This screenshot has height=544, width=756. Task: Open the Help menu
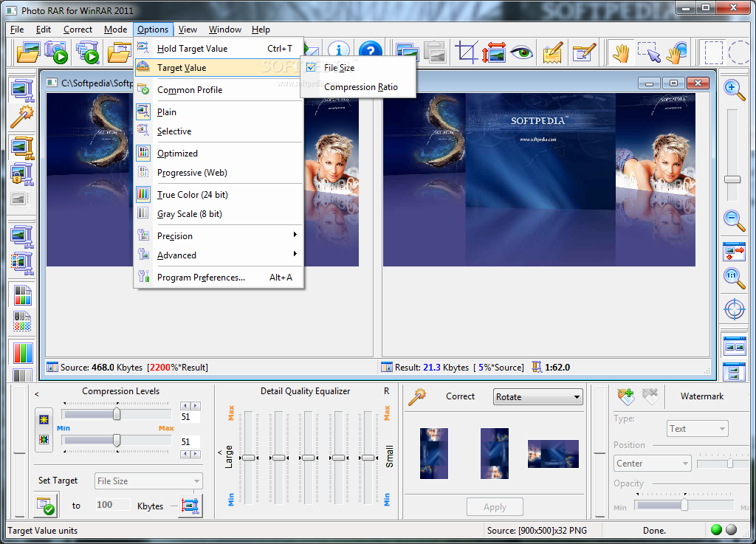[x=261, y=30]
